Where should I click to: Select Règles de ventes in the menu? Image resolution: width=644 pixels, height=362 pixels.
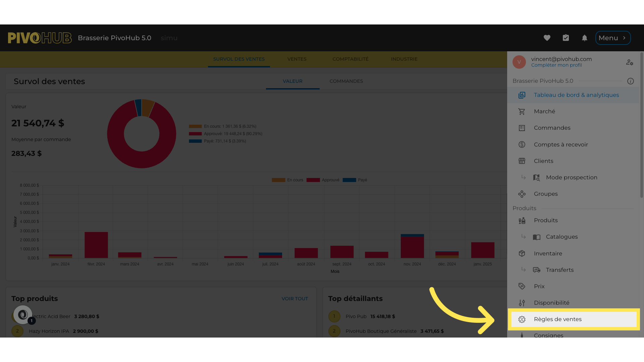[x=557, y=319]
